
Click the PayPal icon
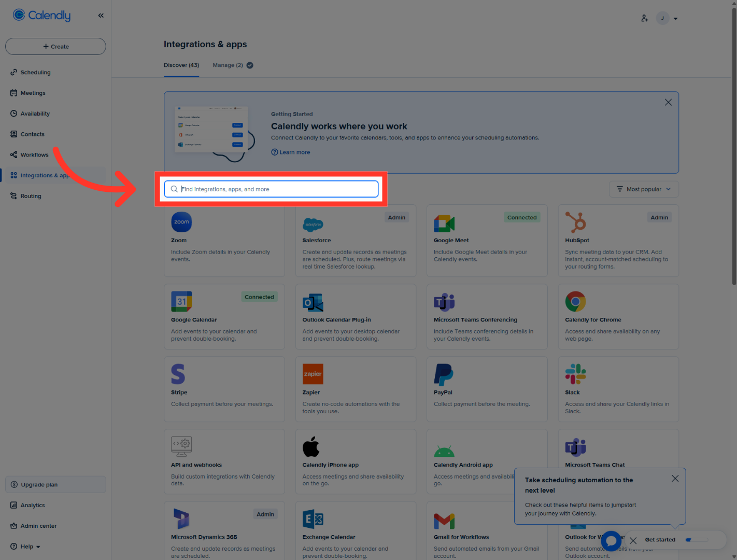coord(444,374)
